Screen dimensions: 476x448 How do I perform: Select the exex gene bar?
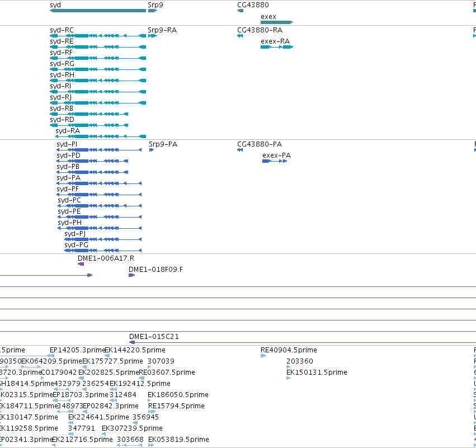coord(277,22)
